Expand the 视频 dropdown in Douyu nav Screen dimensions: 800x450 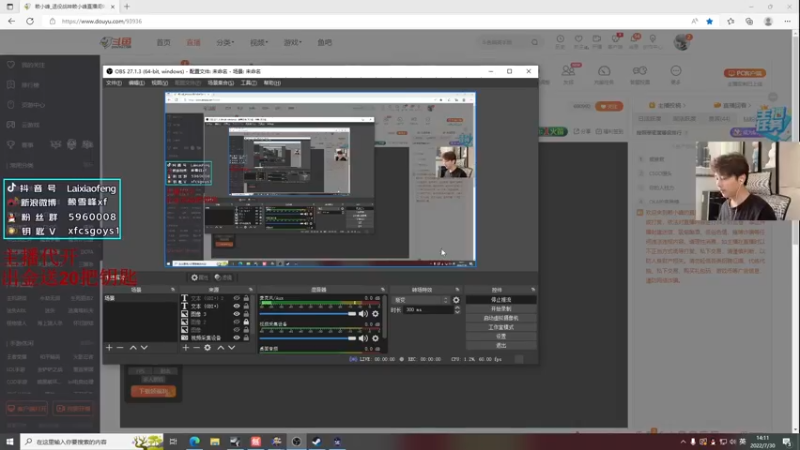coord(259,42)
